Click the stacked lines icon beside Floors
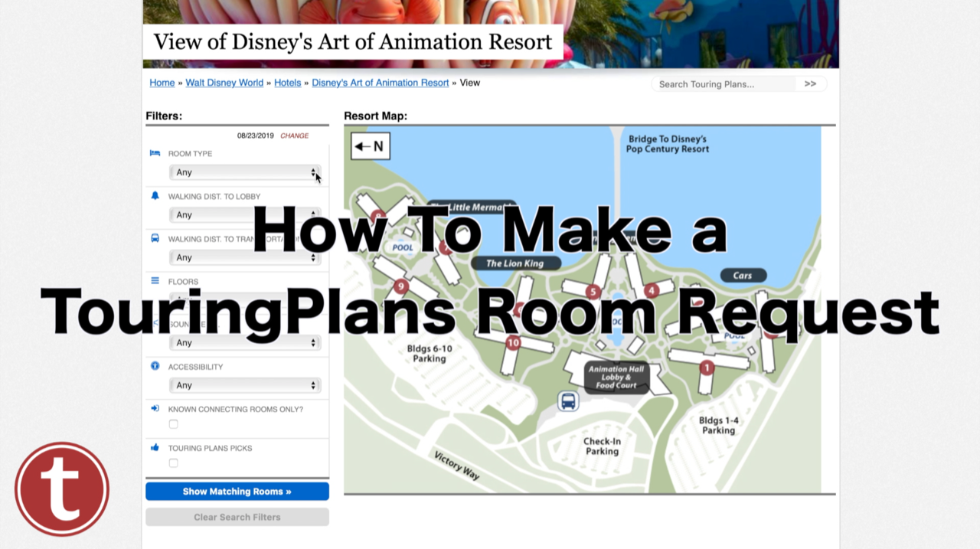This screenshot has width=980, height=549. pyautogui.click(x=155, y=281)
